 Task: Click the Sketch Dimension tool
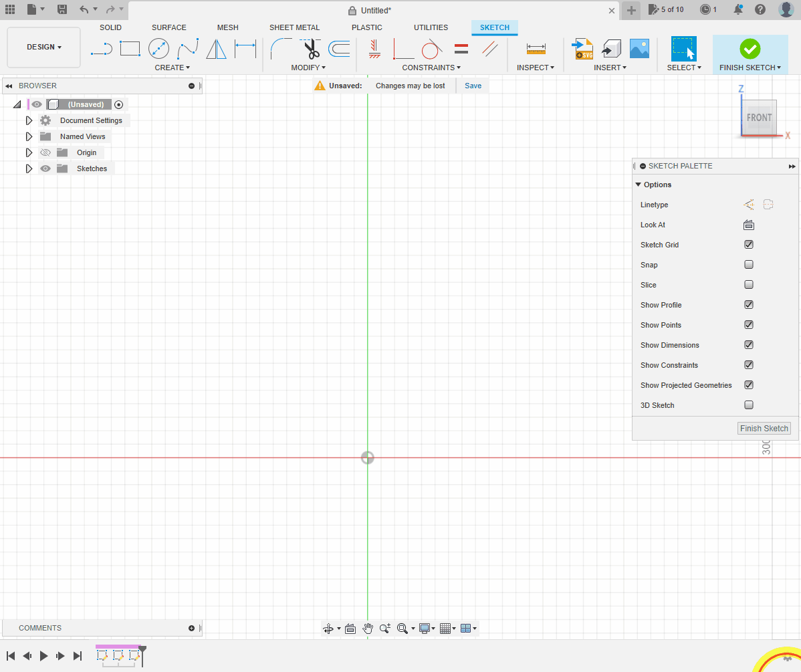(245, 49)
